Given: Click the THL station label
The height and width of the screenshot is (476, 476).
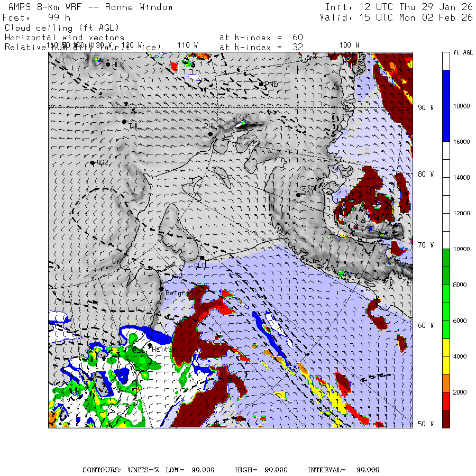Looking at the screenshot, I should tap(134, 126).
